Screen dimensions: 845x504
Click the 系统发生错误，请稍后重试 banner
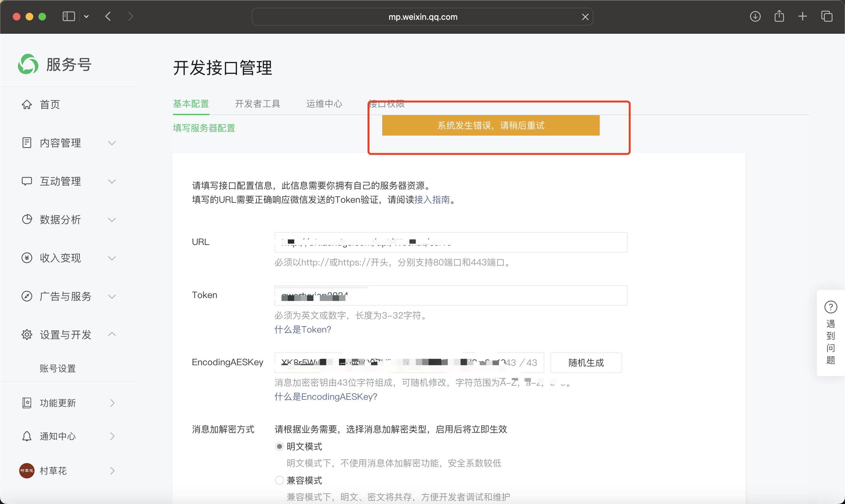point(490,125)
